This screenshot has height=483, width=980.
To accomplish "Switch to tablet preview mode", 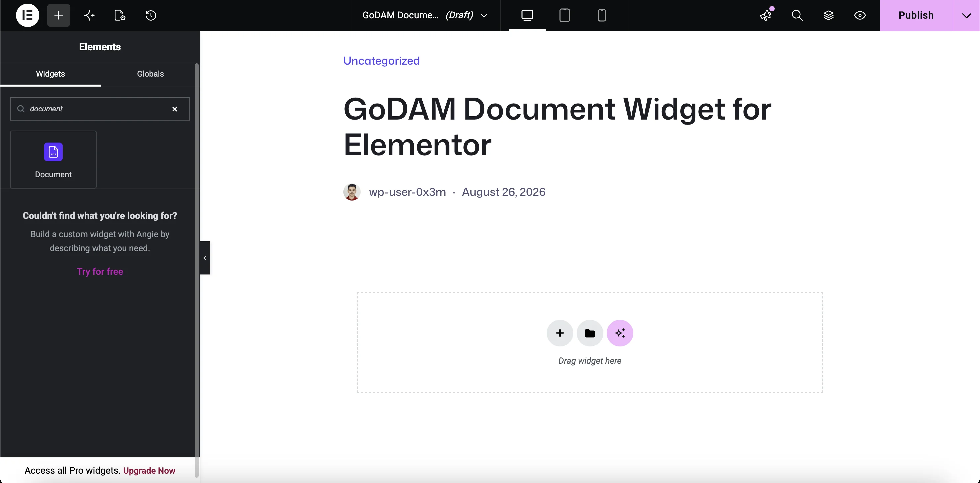I will tap(565, 15).
